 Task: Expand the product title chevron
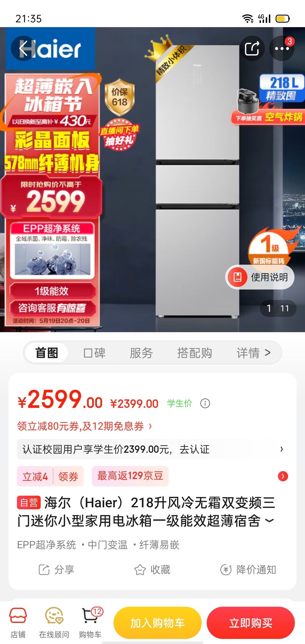pos(270,521)
